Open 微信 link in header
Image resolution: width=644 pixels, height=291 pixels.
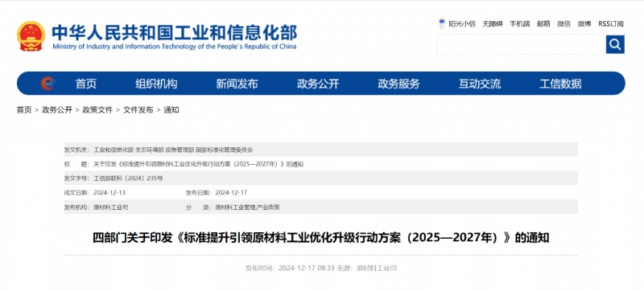click(x=564, y=24)
